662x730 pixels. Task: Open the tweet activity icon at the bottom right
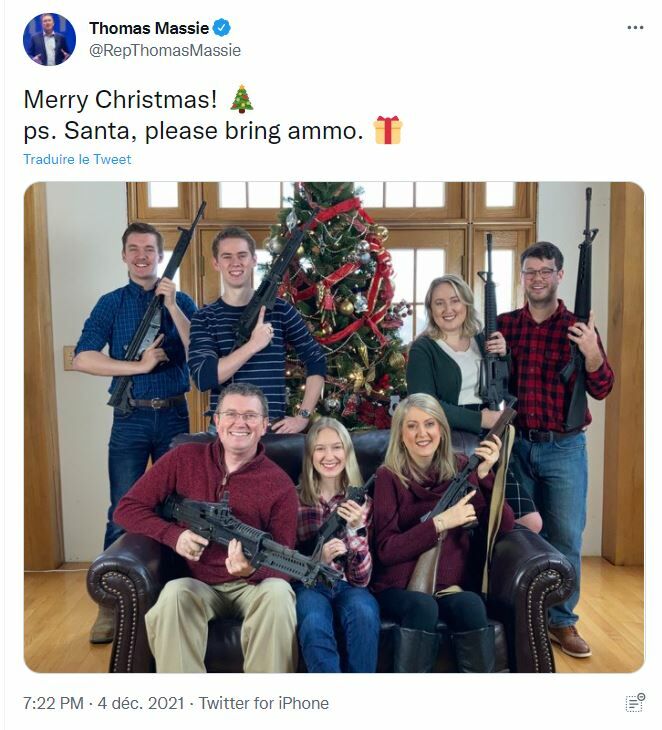pos(635,703)
